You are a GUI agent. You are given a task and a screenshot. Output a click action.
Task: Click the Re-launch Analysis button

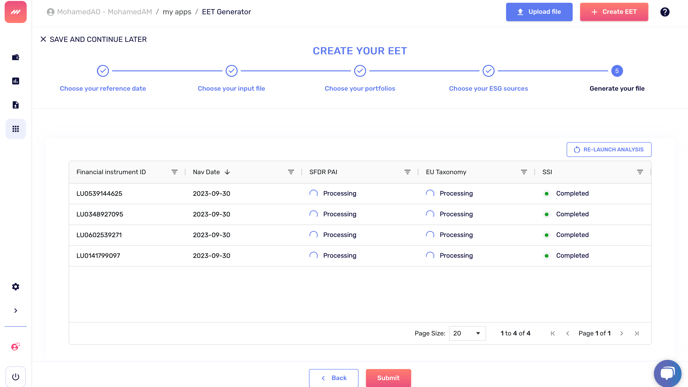coord(609,150)
